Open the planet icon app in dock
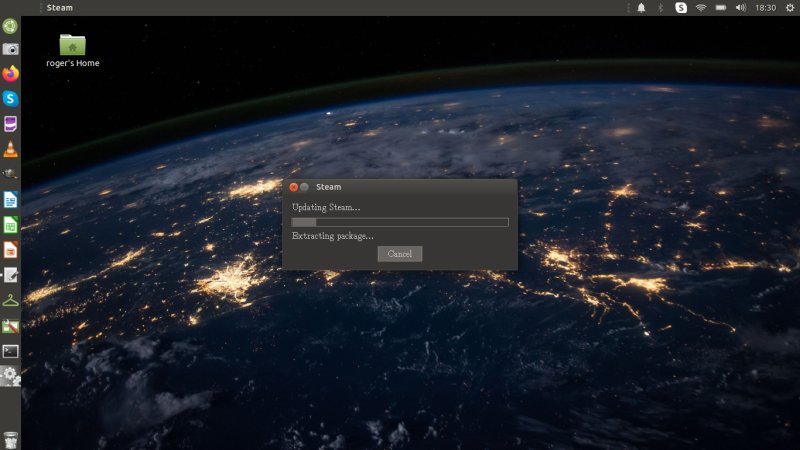The width and height of the screenshot is (800, 450). 10,174
